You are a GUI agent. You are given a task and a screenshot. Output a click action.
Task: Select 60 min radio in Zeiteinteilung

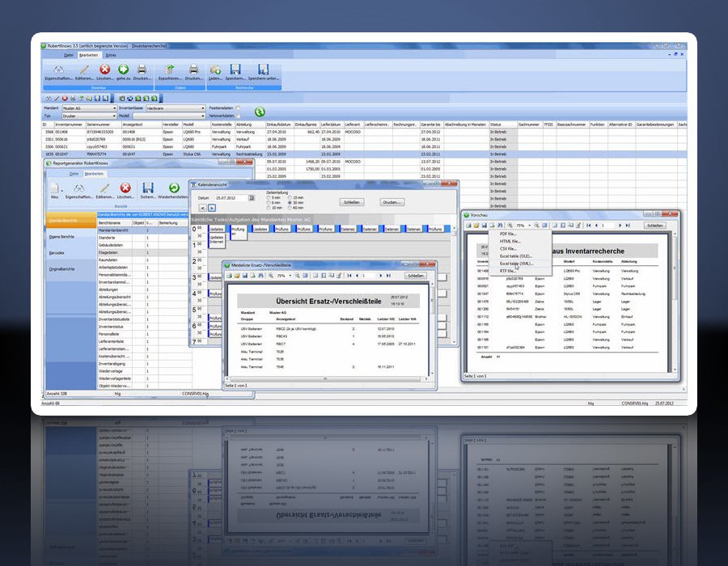click(290, 208)
